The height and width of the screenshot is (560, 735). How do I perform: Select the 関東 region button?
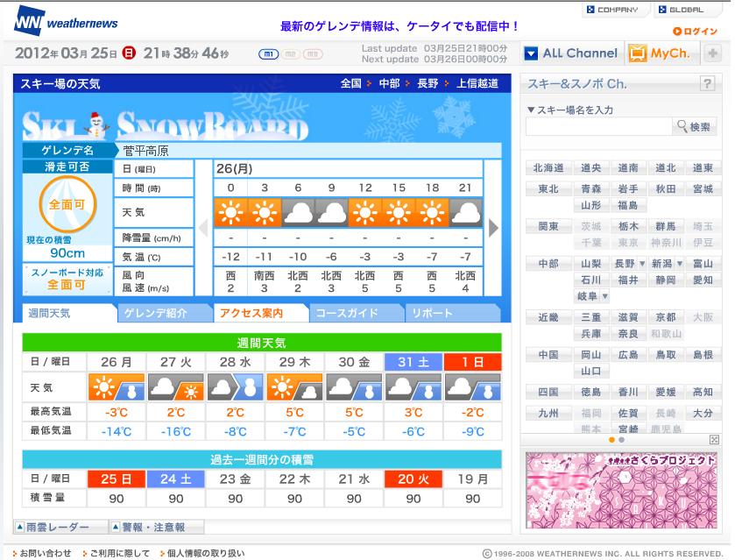548,226
